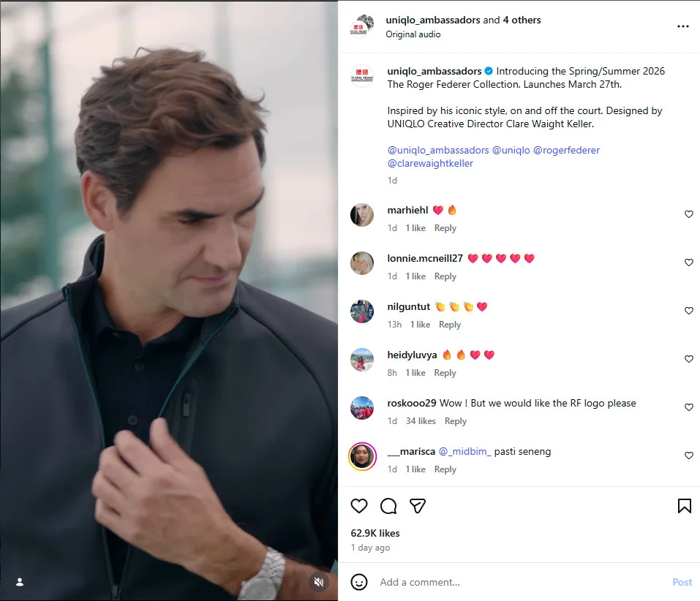
Task: View the 34 likes on roskooo29's comment
Action: pos(421,421)
